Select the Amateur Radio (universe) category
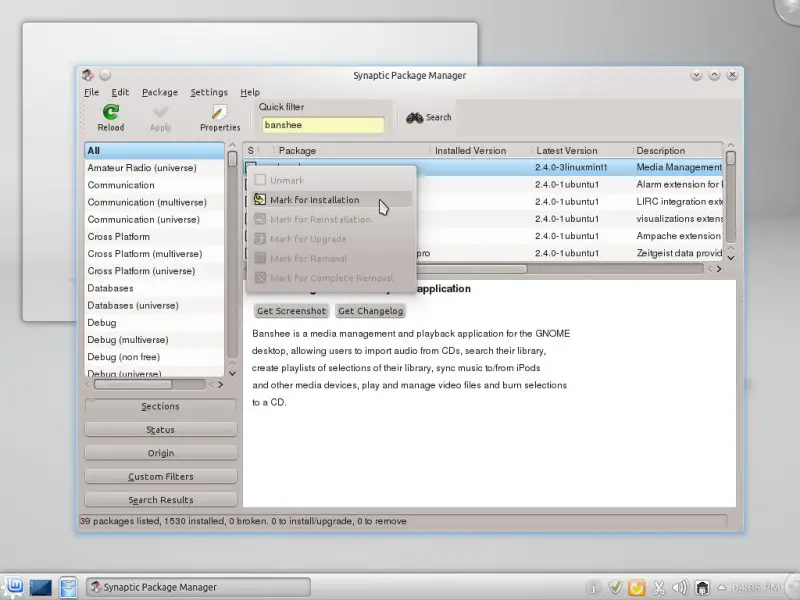 (154, 168)
